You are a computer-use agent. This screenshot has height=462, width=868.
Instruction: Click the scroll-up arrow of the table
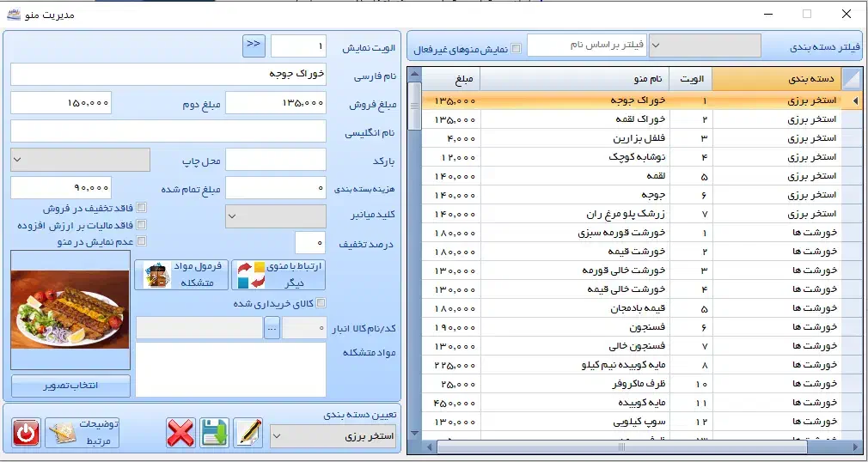coord(414,74)
